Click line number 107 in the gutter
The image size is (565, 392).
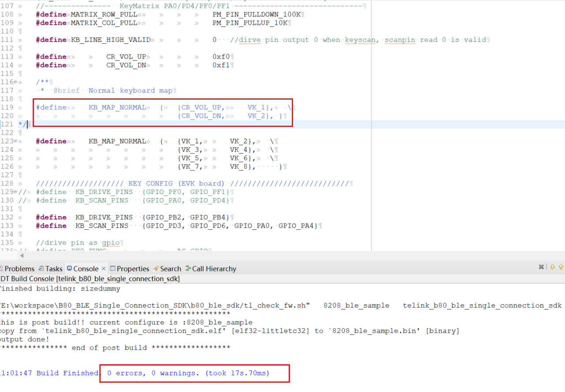point(7,6)
